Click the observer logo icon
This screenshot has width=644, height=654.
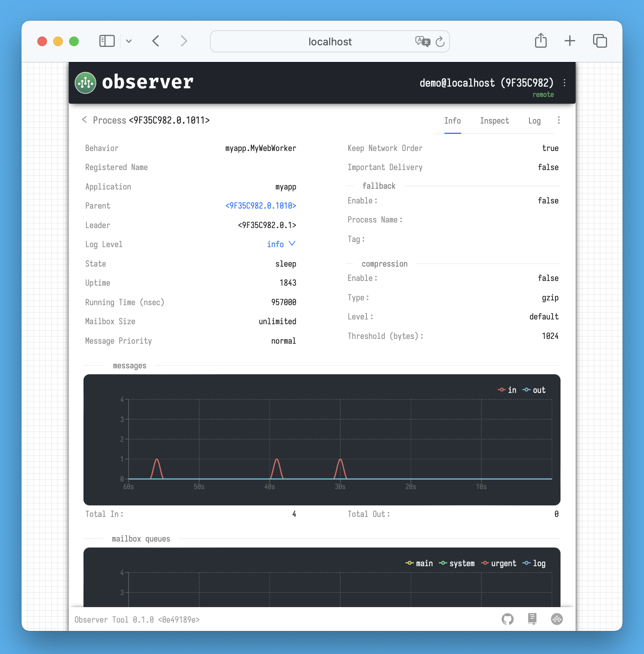point(85,83)
